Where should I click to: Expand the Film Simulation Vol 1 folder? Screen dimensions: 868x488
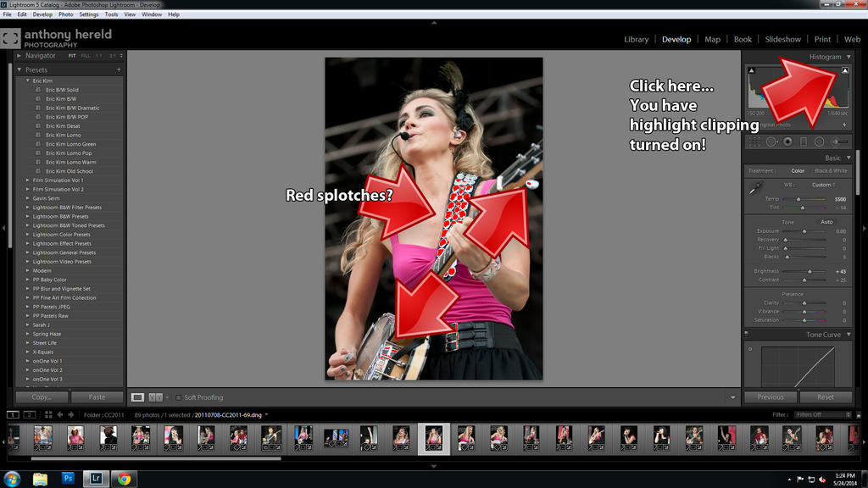click(28, 180)
